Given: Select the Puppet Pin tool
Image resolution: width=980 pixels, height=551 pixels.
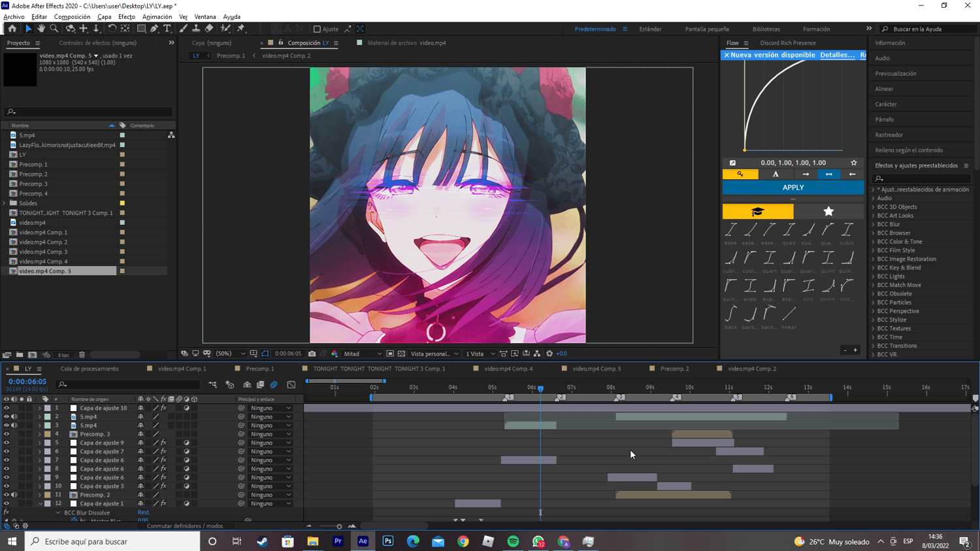Looking at the screenshot, I should tap(241, 29).
